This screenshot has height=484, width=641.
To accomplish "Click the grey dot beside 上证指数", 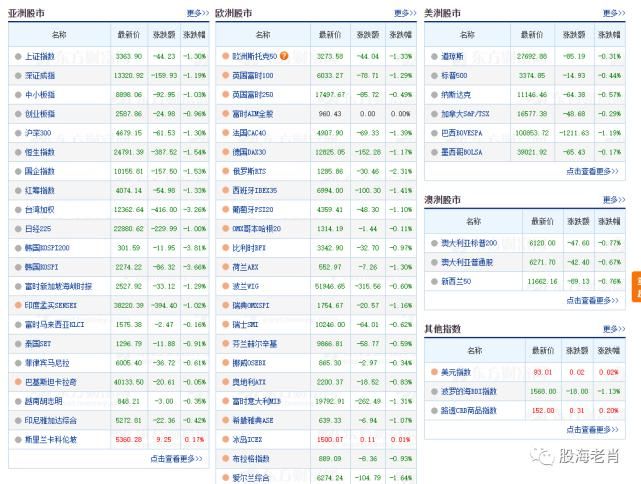I will pyautogui.click(x=18, y=56).
